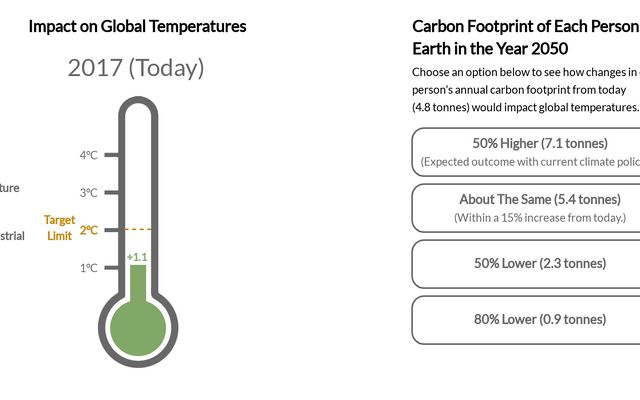Screen dimensions: 640x400
Task: Click the green thermometer bulb
Action: [137, 326]
